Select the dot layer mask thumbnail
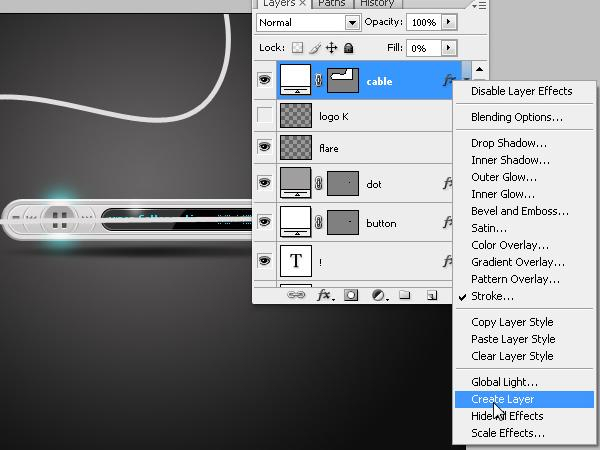The width and height of the screenshot is (600, 450). pos(343,184)
